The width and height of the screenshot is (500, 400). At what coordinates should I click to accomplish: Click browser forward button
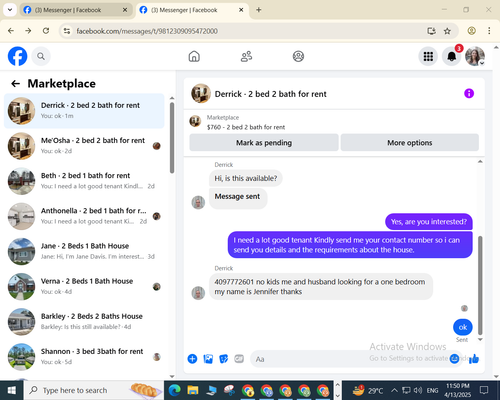point(28,31)
